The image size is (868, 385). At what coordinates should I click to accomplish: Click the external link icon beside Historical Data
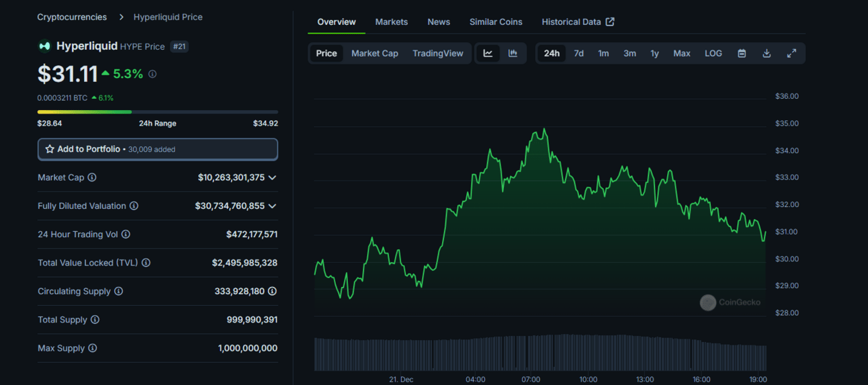[x=610, y=22]
